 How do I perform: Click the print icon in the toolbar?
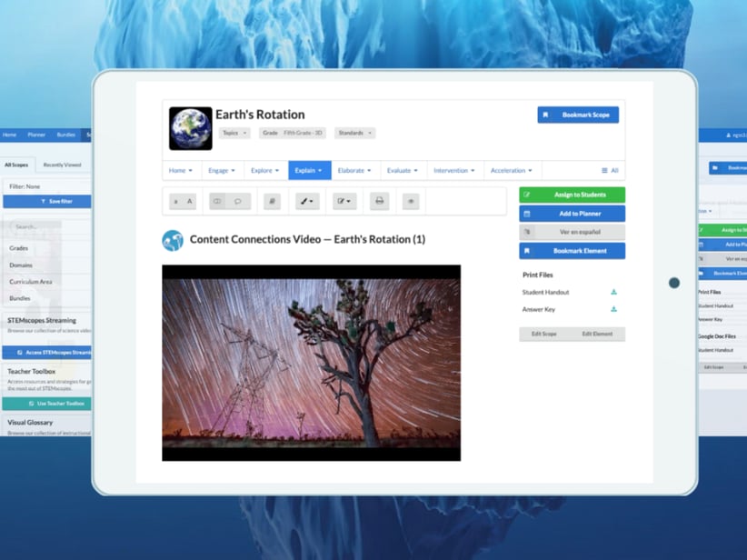[x=379, y=201]
